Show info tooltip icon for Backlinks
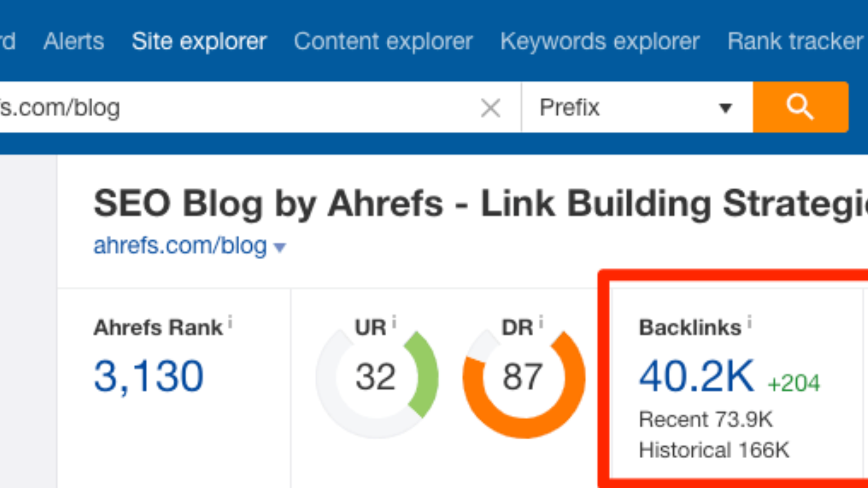This screenshot has width=868, height=488. (x=749, y=323)
